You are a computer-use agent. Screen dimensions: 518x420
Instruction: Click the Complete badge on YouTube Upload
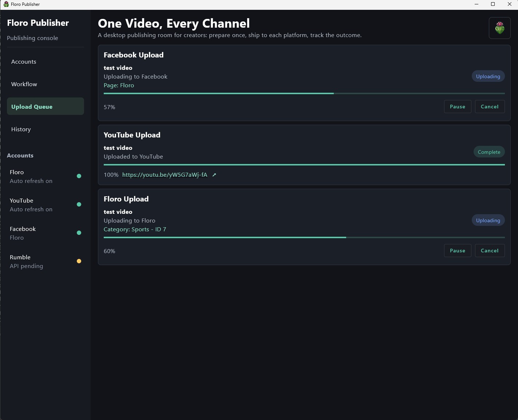[x=489, y=152]
